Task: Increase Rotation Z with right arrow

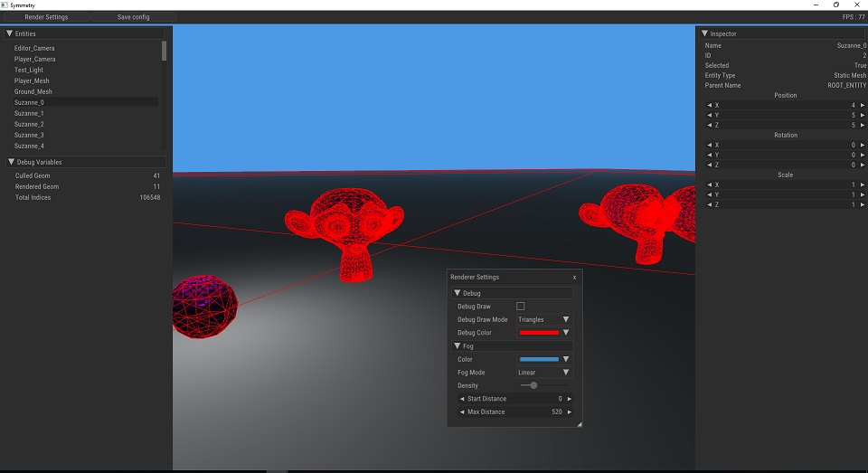Action: pyautogui.click(x=863, y=165)
